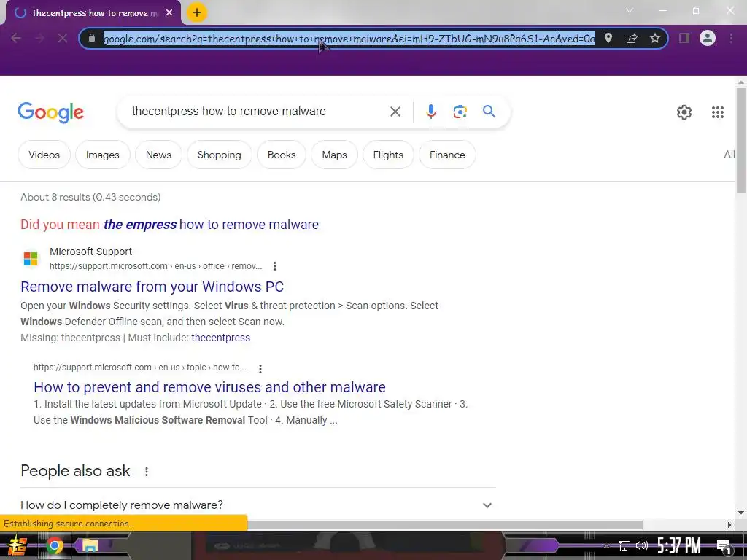The width and height of the screenshot is (747, 560).
Task: Click the vertical scrollbar thumb
Action: tap(741, 139)
